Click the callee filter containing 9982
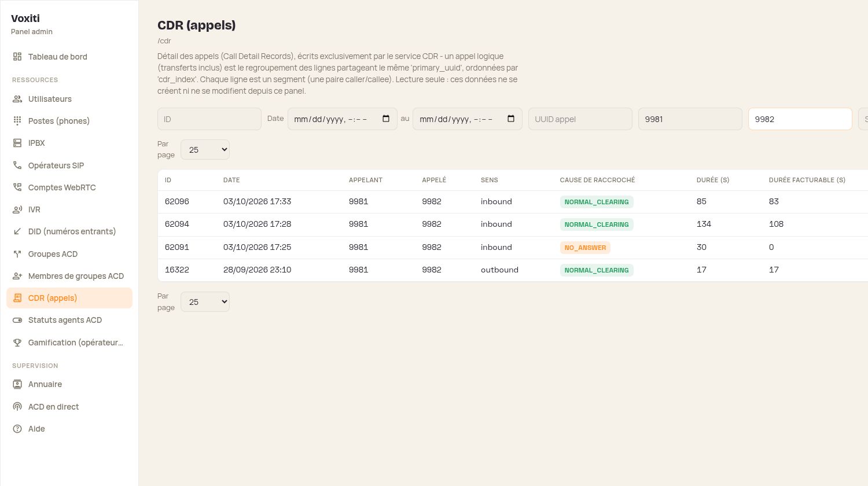868x486 pixels. tap(800, 119)
